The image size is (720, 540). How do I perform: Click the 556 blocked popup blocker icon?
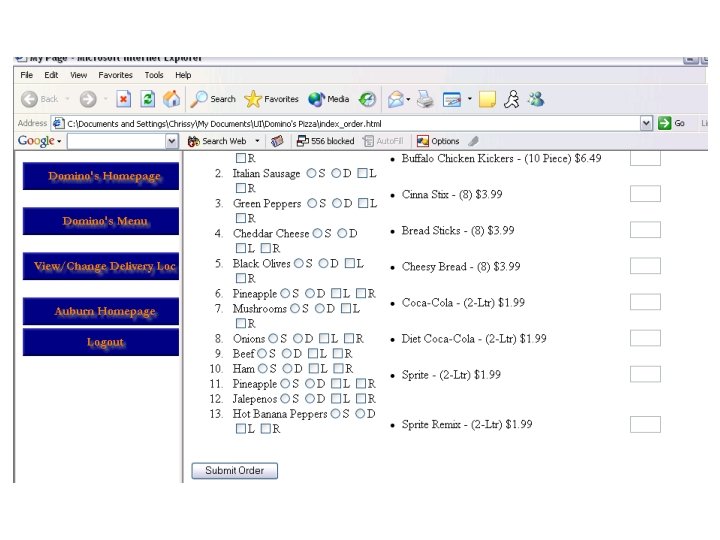pyautogui.click(x=303, y=141)
